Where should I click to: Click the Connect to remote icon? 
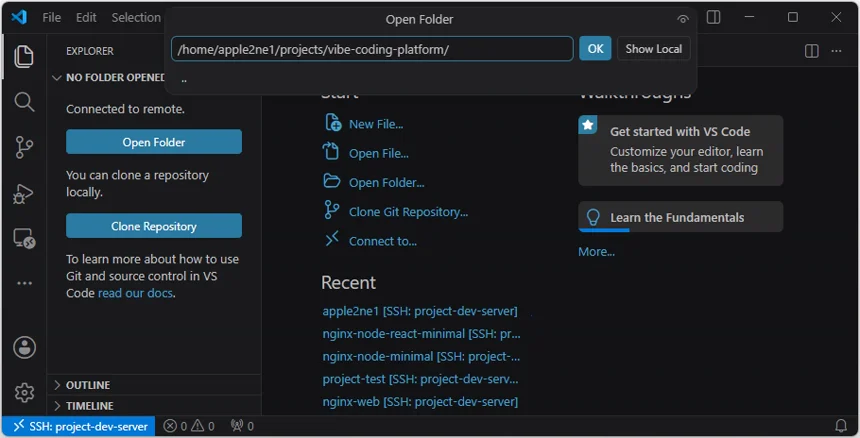click(332, 239)
